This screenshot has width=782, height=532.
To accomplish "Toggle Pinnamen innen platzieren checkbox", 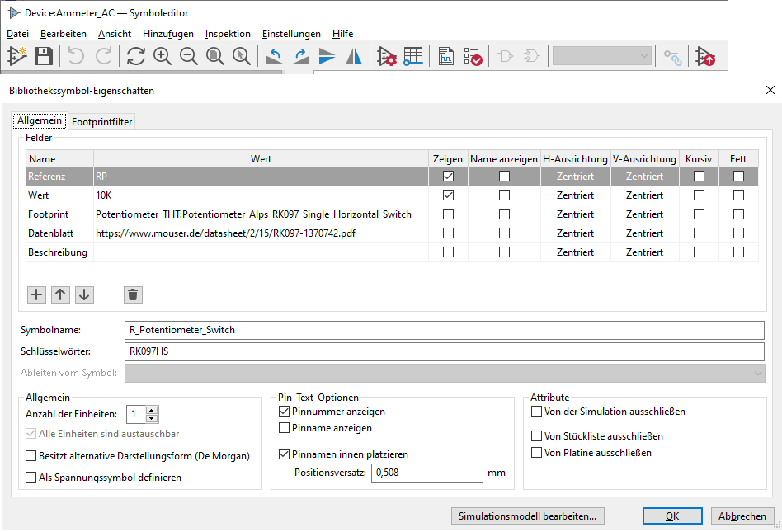I will point(285,454).
